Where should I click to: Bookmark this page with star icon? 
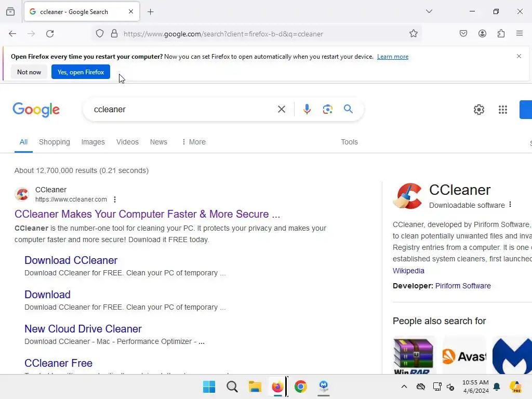tap(413, 34)
